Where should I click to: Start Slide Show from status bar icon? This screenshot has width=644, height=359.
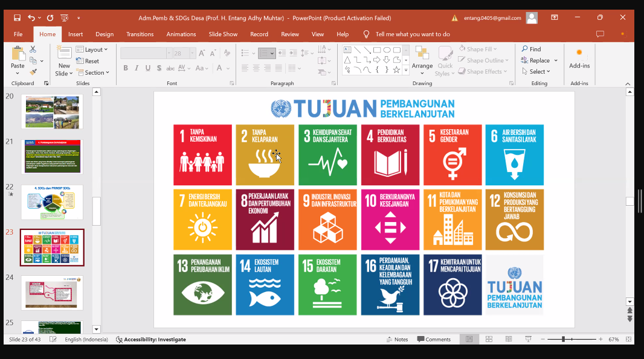click(x=529, y=340)
